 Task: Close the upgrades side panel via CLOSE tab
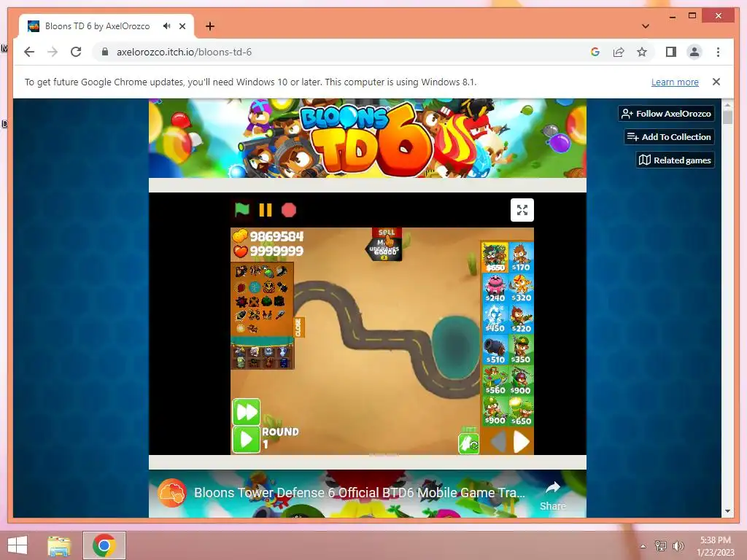tap(298, 327)
